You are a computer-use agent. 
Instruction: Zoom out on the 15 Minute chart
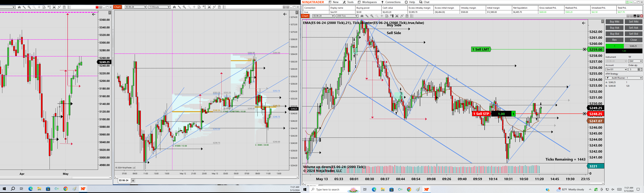[189, 7]
